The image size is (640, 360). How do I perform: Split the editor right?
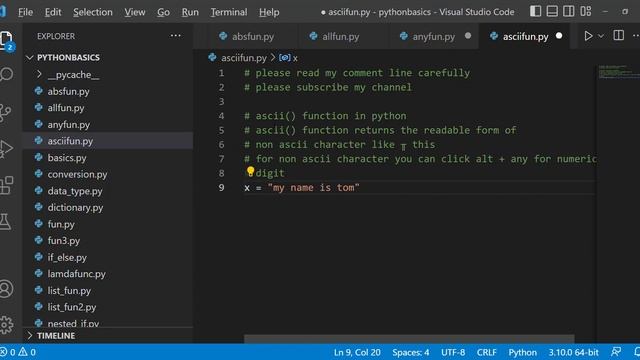coord(618,36)
